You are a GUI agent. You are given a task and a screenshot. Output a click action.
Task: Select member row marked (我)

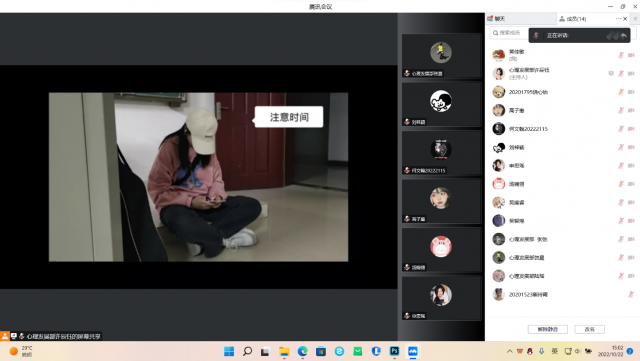pos(562,55)
